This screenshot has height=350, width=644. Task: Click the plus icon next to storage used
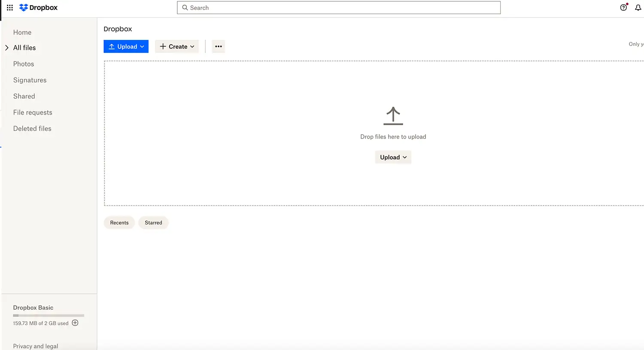coord(75,323)
